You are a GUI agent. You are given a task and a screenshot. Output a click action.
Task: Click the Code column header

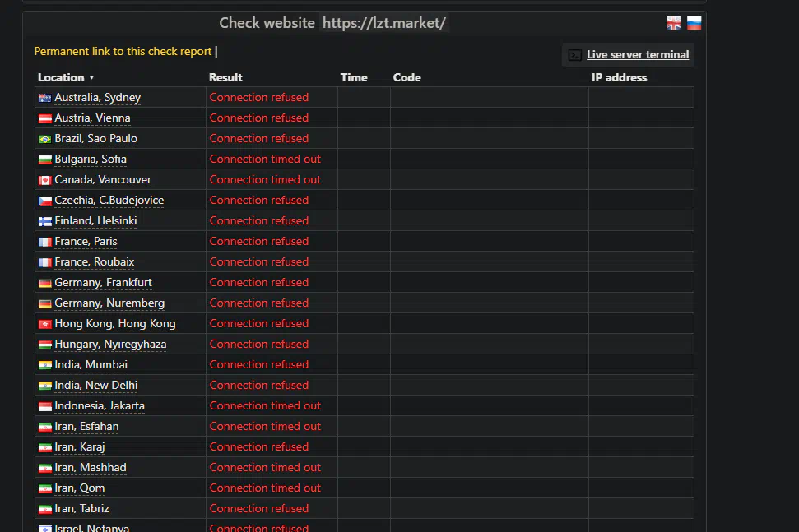(x=406, y=77)
